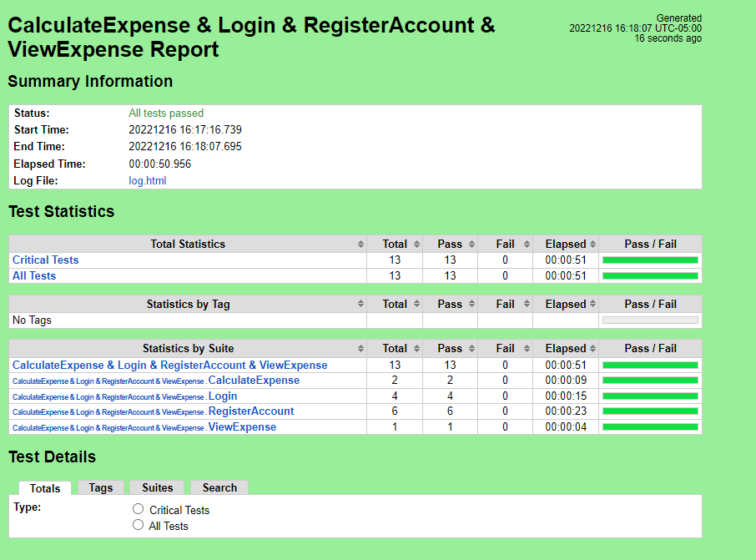Sort Statistics by Suite Pass column
Screen dimensions: 756x560
(471, 348)
